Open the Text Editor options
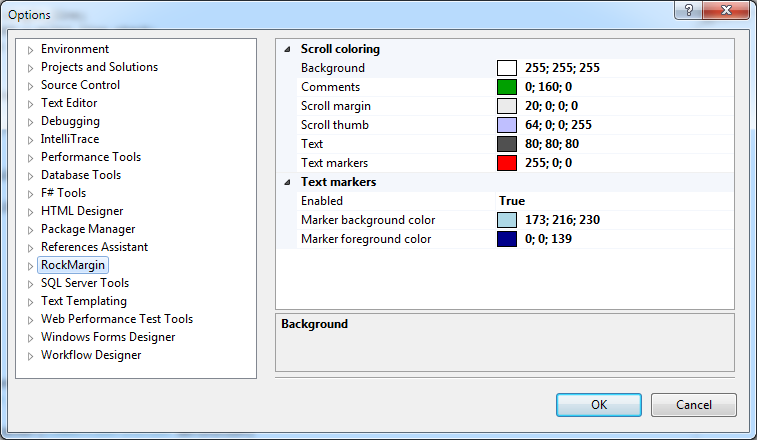 coord(69,103)
